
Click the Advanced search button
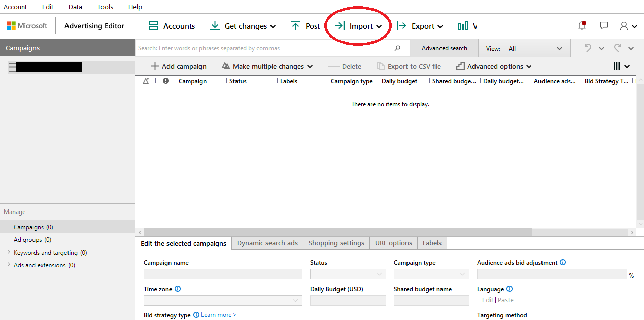click(x=444, y=48)
